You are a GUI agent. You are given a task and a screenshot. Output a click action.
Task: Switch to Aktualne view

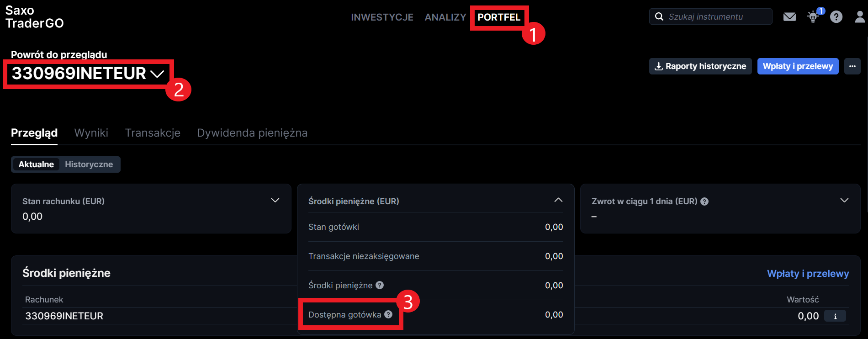click(36, 164)
